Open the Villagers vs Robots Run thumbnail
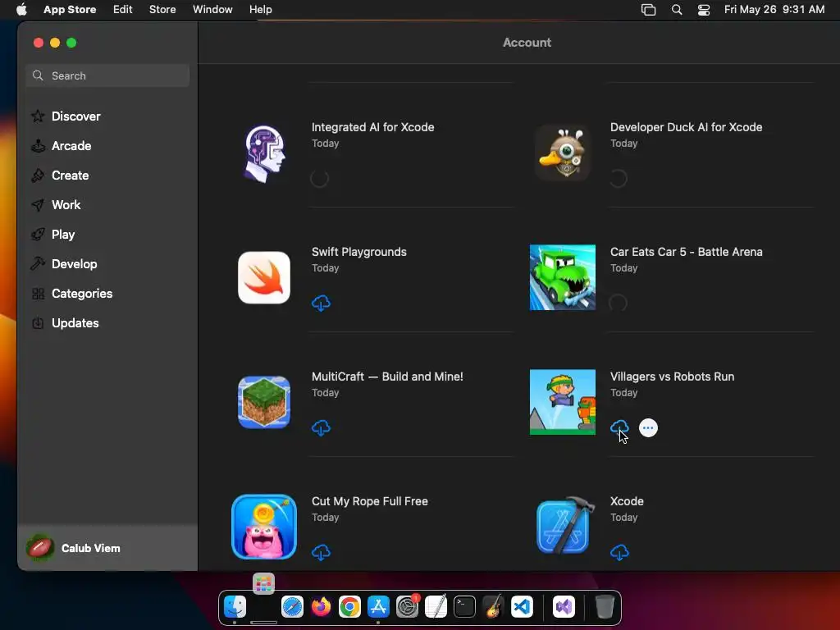 [563, 402]
